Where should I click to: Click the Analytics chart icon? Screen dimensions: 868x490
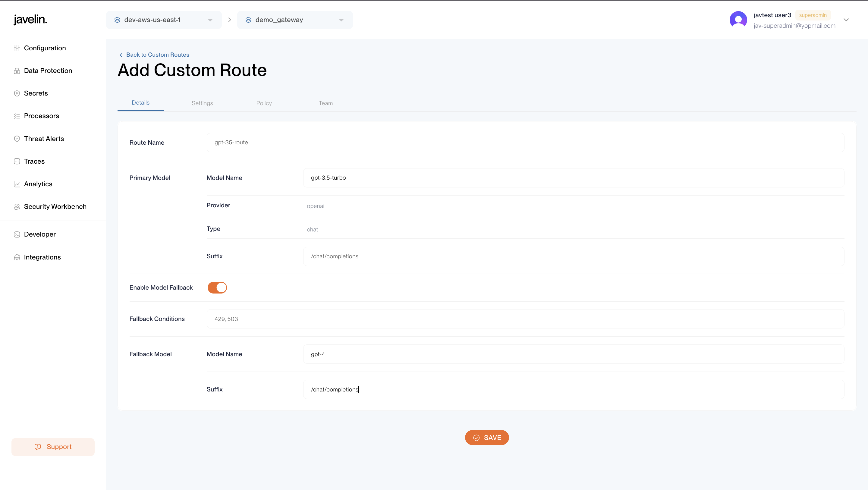click(x=17, y=184)
